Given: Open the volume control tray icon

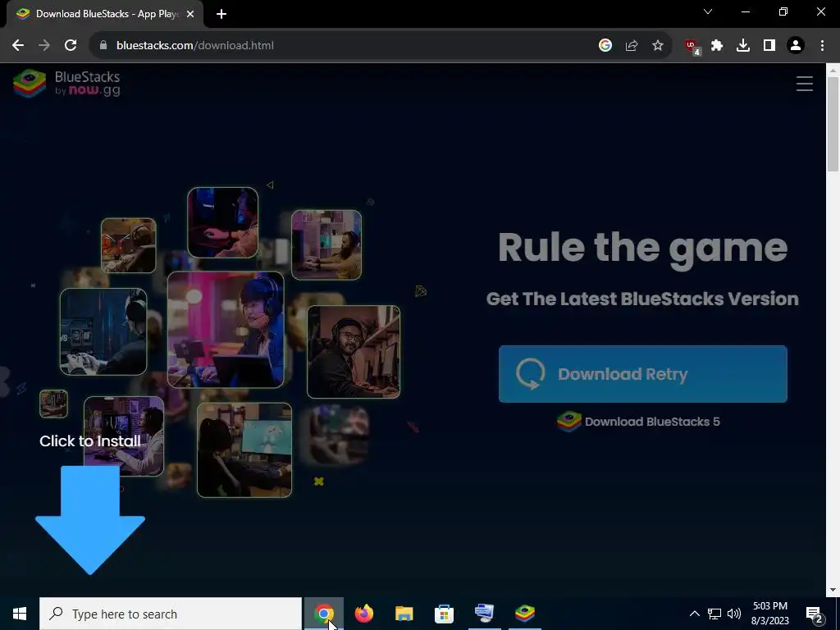Looking at the screenshot, I should (x=734, y=614).
